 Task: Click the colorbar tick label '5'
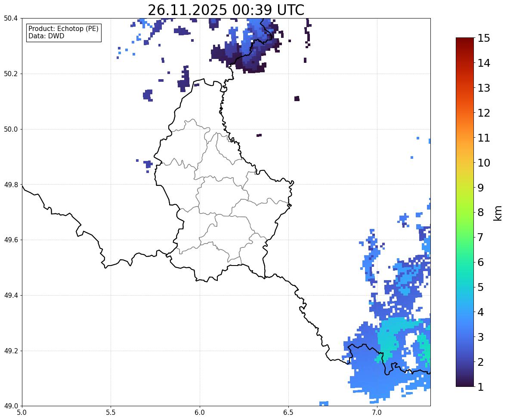(481, 287)
